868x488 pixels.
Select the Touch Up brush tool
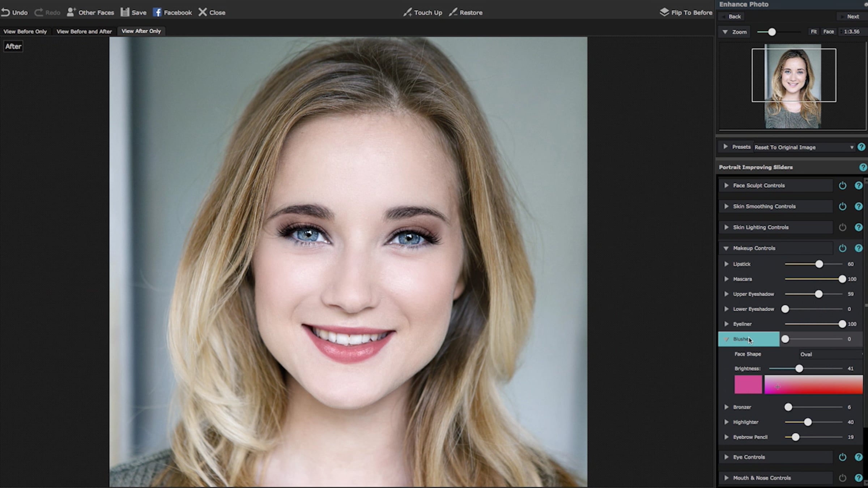click(x=408, y=12)
